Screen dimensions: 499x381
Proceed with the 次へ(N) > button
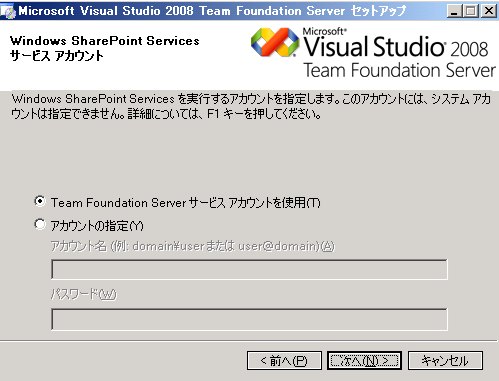365,360
